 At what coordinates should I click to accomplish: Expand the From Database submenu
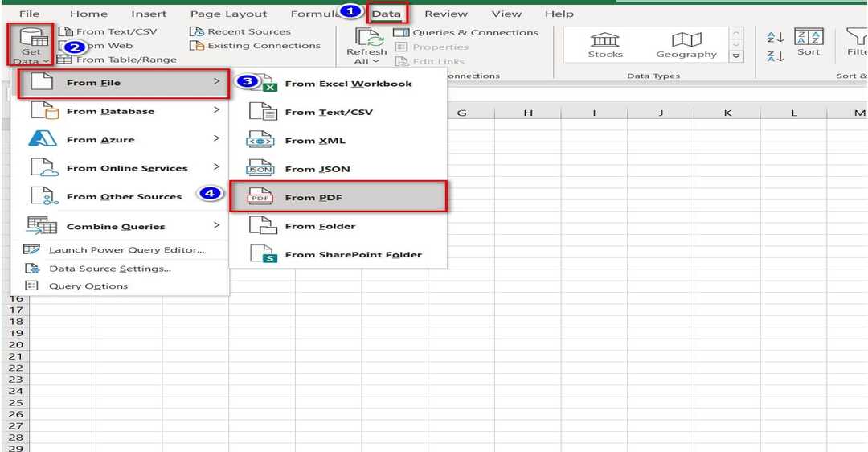[x=121, y=111]
